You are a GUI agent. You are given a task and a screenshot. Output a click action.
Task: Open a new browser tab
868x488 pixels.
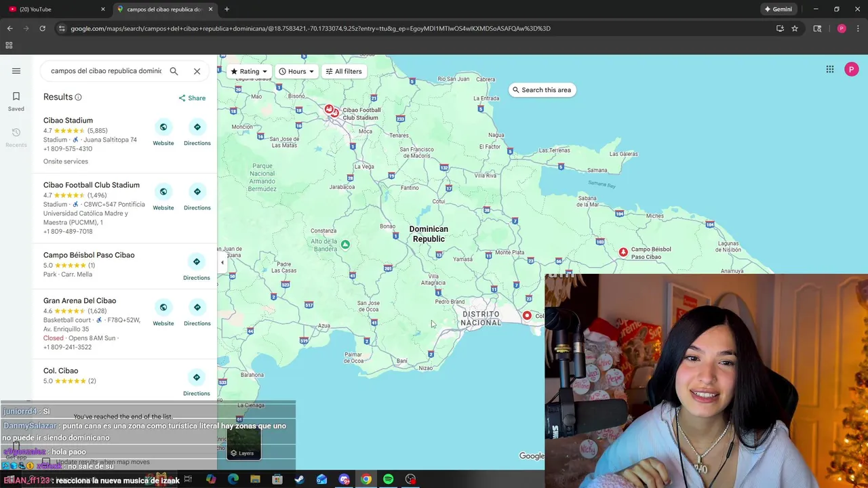pyautogui.click(x=226, y=9)
